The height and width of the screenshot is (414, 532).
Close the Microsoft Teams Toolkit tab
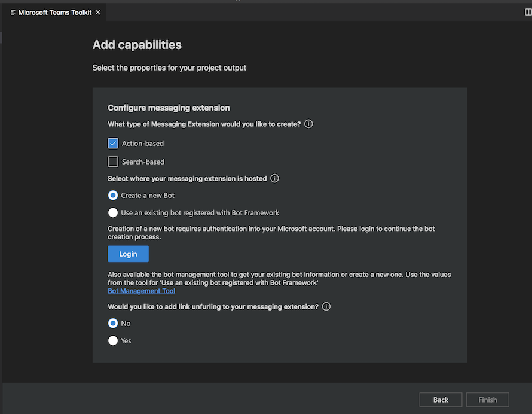[97, 13]
